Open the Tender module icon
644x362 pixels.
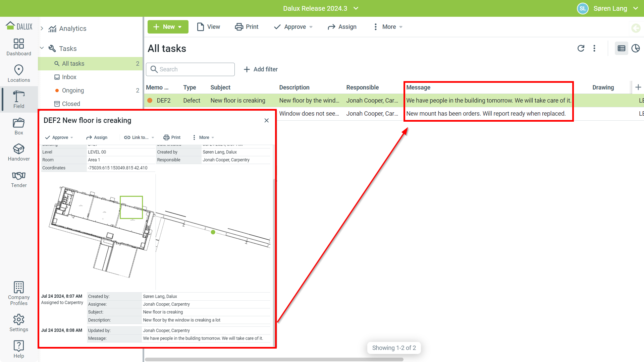coord(19,179)
